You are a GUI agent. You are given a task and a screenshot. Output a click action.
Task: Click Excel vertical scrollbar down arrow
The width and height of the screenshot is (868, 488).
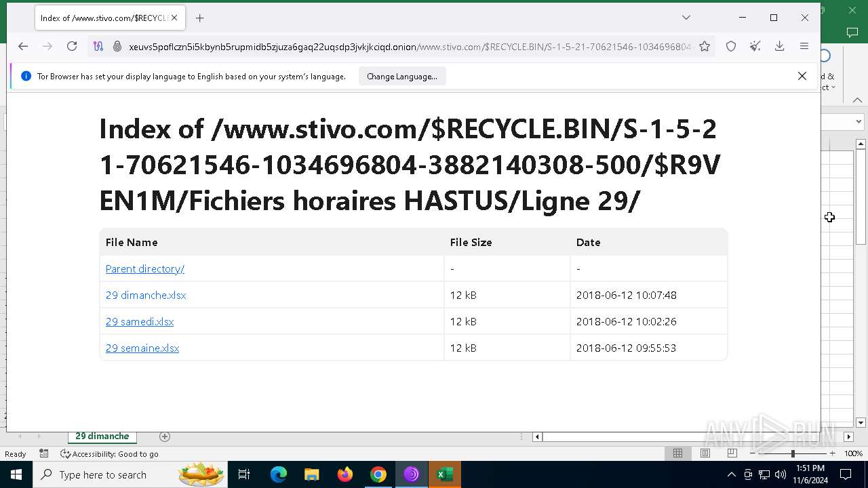(861, 422)
